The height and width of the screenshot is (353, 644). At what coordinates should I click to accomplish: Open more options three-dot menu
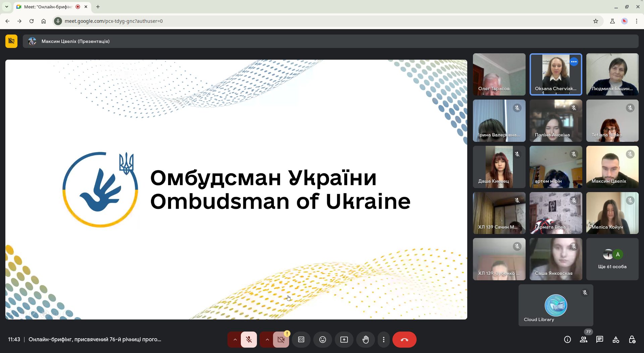click(383, 340)
